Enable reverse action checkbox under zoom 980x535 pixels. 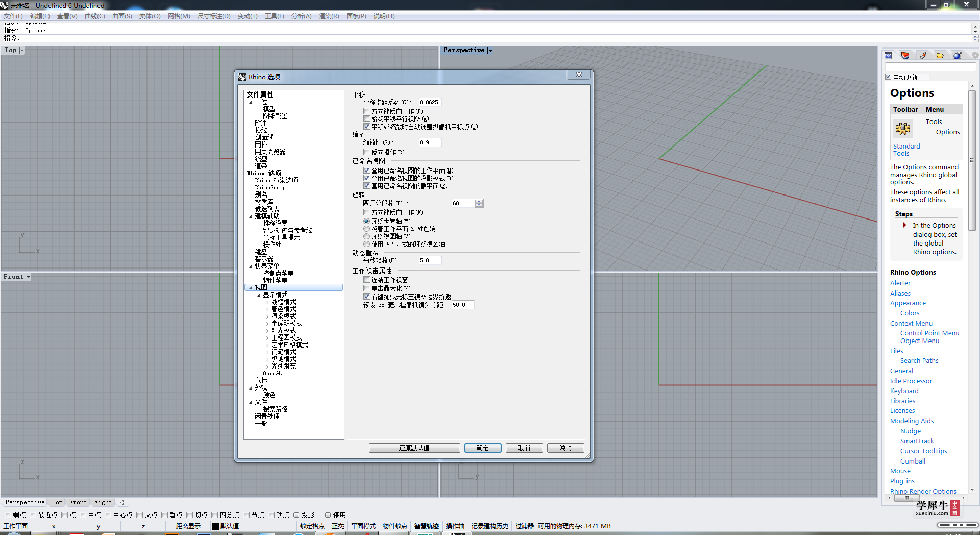(x=366, y=152)
